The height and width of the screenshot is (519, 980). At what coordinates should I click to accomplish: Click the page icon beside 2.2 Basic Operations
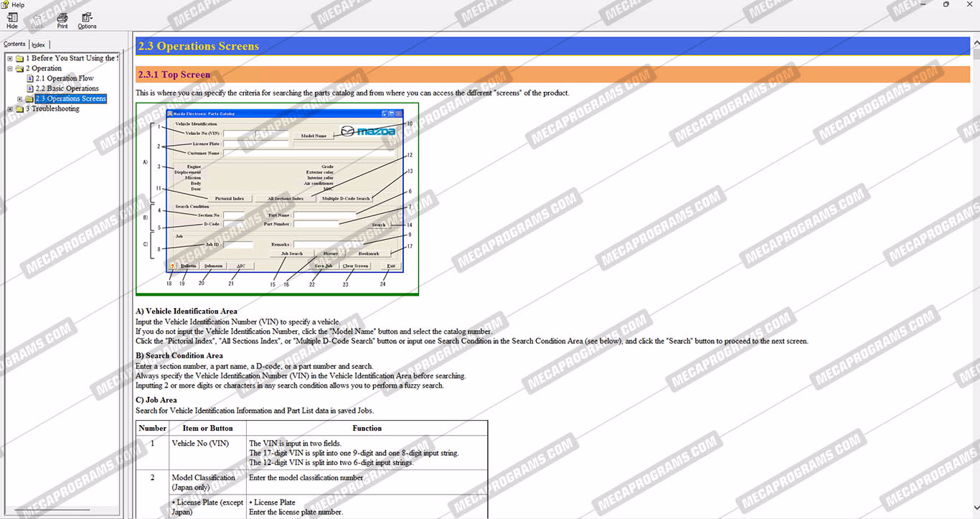pos(30,88)
